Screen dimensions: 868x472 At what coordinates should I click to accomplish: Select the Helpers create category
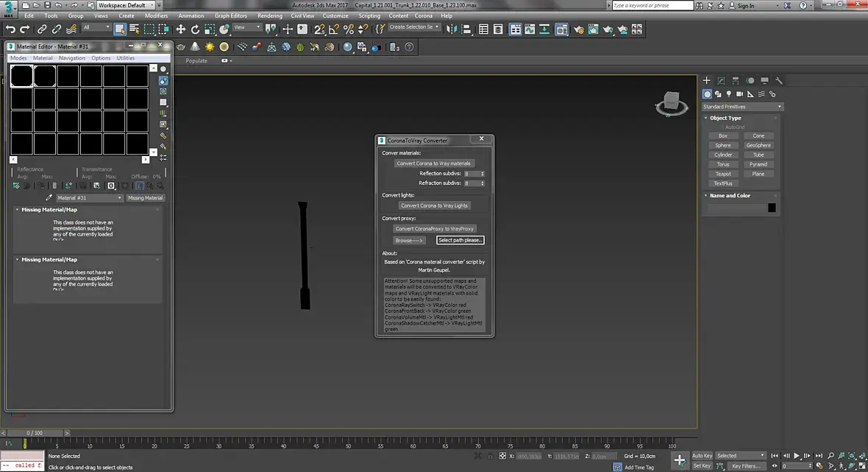[x=750, y=94]
